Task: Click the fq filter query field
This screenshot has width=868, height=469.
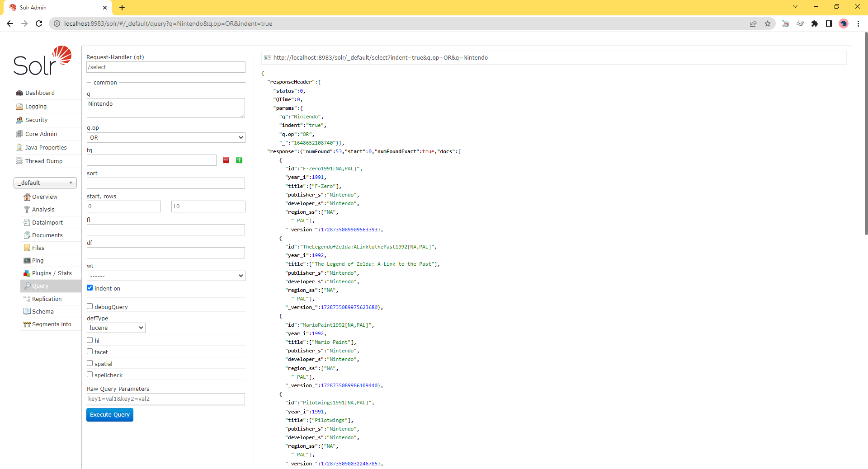Action: 151,160
